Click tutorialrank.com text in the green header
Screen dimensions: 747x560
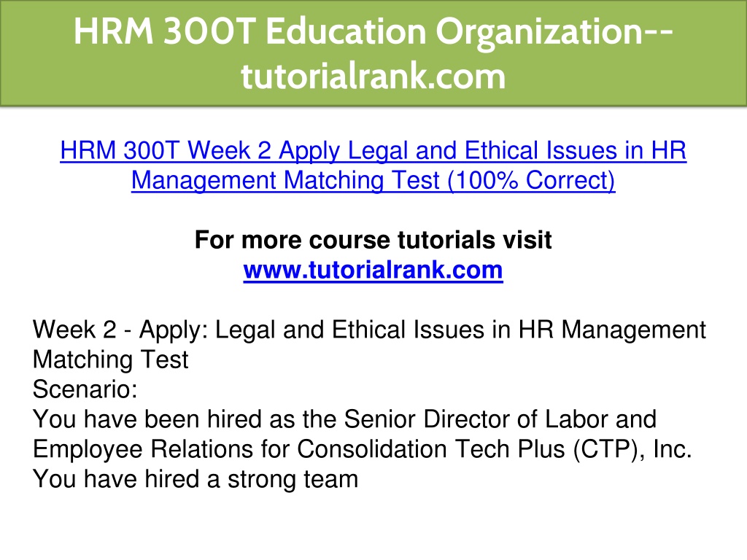(x=373, y=76)
